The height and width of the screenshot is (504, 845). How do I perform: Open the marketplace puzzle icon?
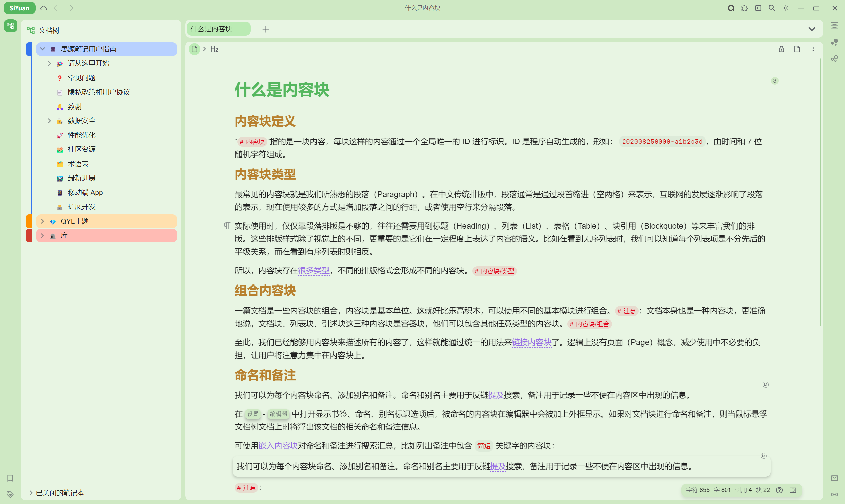744,8
